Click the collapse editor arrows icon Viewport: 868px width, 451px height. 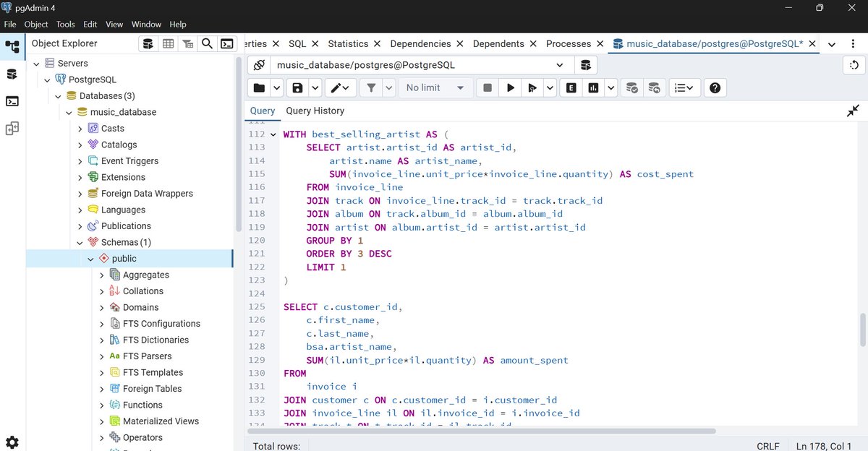853,111
